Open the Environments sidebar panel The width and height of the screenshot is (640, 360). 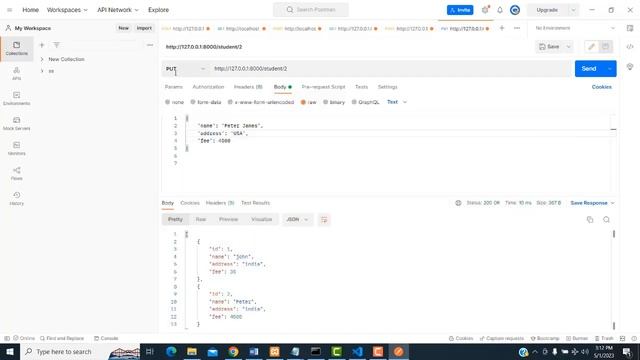click(x=17, y=98)
